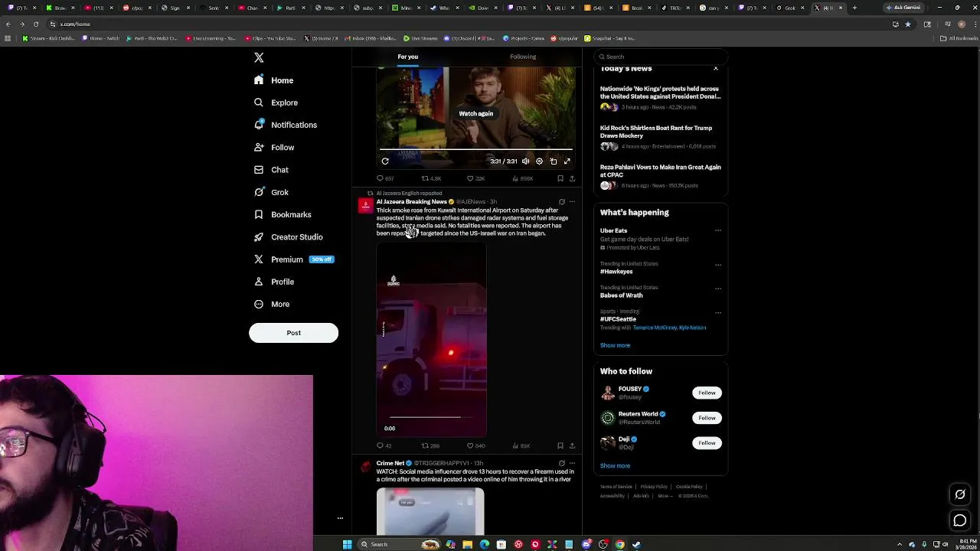Reply to the Al Jazeera post with 42 replies
Viewport: 980px width, 551px height.
(x=384, y=445)
